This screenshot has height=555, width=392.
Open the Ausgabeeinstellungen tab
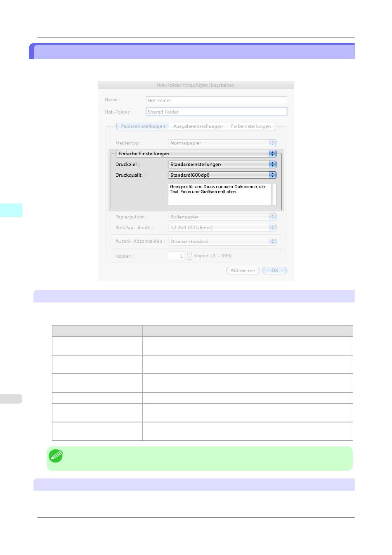[198, 126]
